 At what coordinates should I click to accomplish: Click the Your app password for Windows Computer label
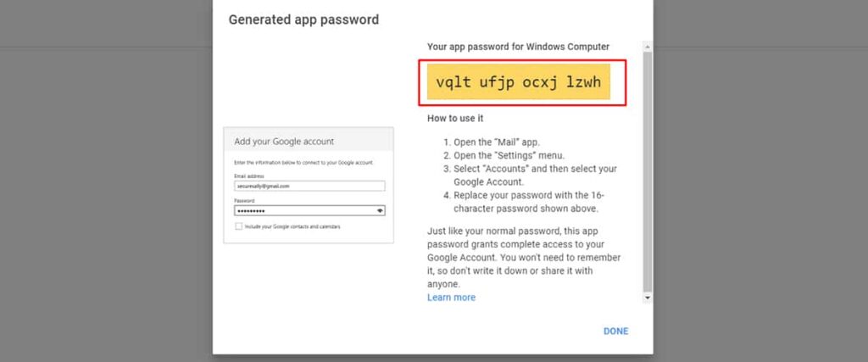pos(518,47)
